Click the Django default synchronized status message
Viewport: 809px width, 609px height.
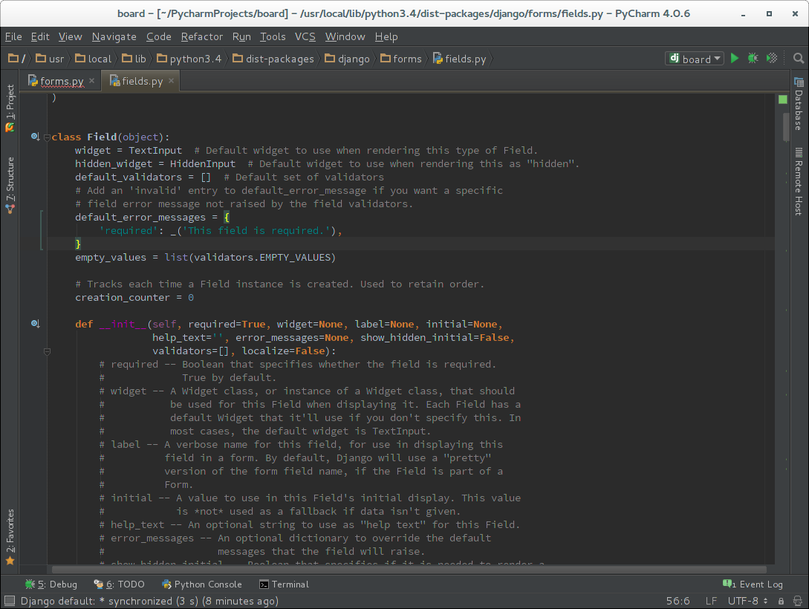(x=149, y=601)
